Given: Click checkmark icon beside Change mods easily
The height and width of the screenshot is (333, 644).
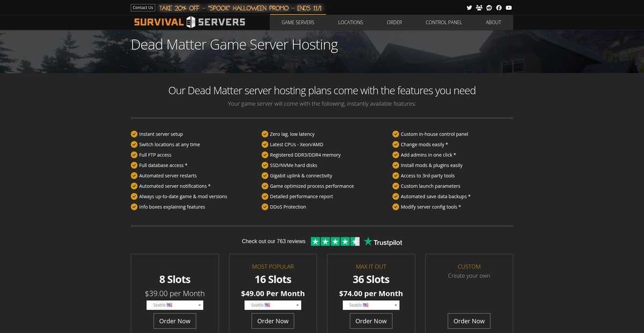Looking at the screenshot, I should pos(396,144).
